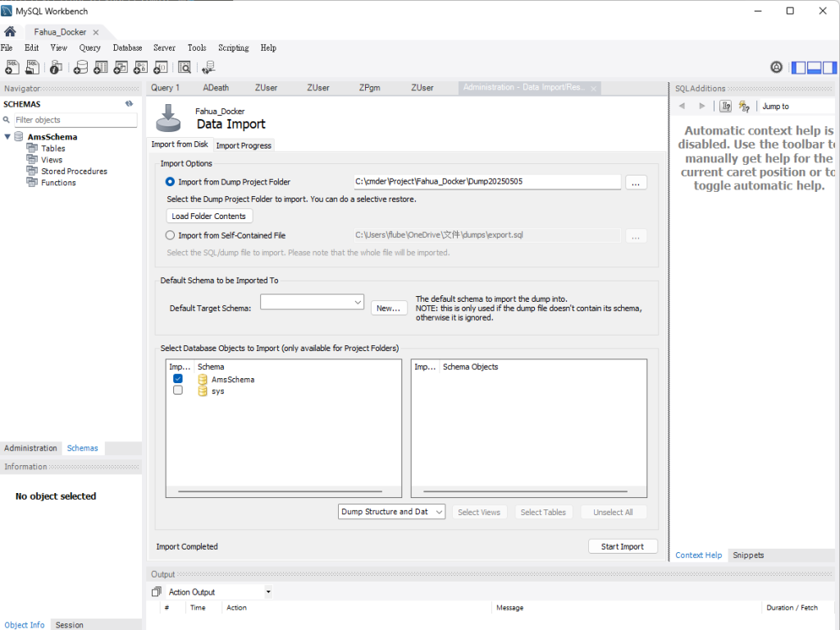Viewport: 840px width, 630px height.
Task: Browse for dump project folder button
Action: tap(636, 183)
